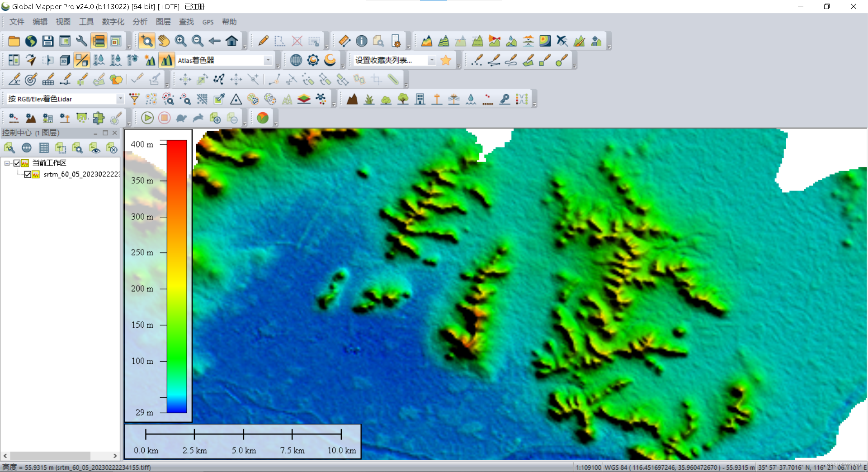Click the zoom in magnifier icon
Screen dimensions: 868x472
pyautogui.click(x=181, y=41)
